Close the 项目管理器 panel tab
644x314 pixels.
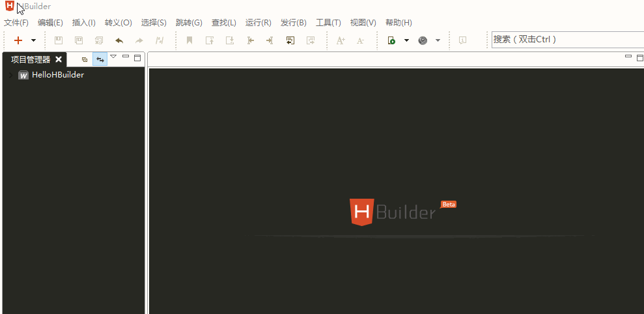(59, 59)
